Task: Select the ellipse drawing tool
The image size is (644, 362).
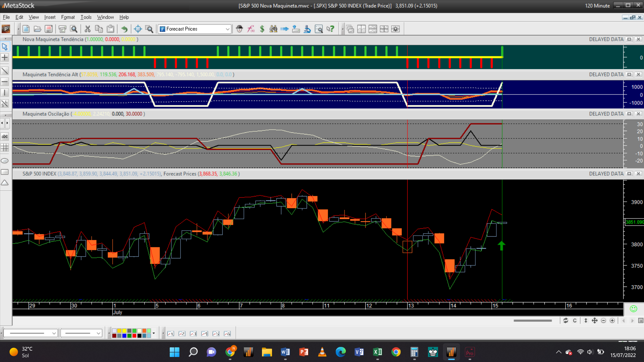Action: pyautogui.click(x=5, y=161)
